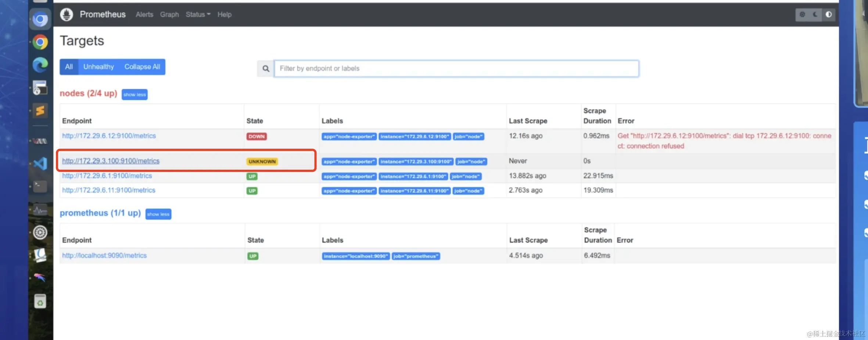868x340 pixels.
Task: Go to the Graph page
Action: [169, 15]
